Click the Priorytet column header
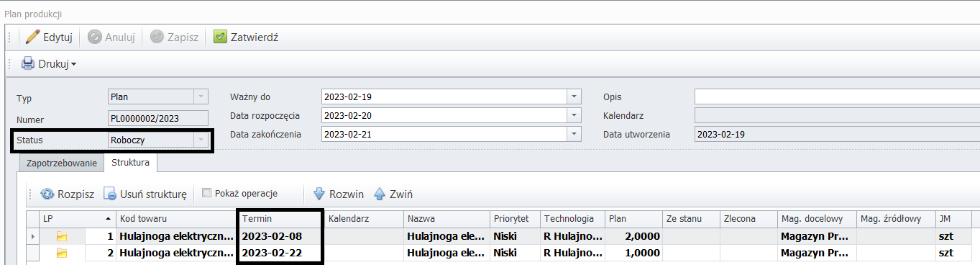The height and width of the screenshot is (265, 980). point(514,218)
